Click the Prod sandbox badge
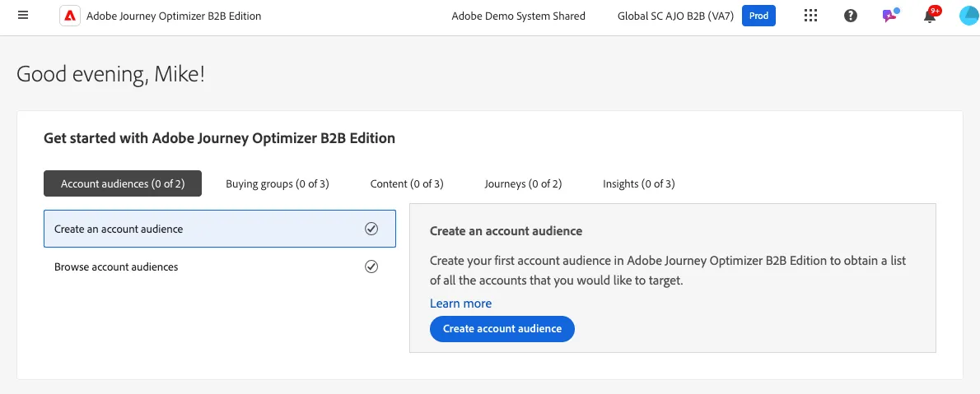This screenshot has width=980, height=394. click(x=758, y=16)
